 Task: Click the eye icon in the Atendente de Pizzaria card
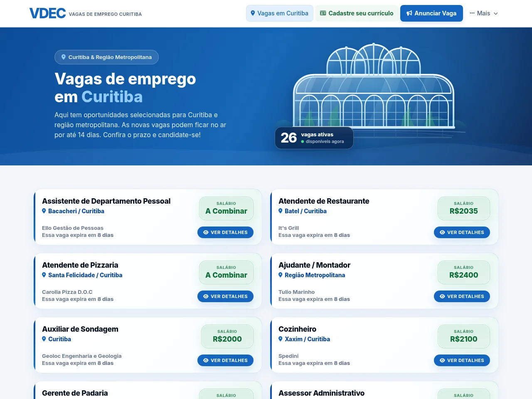pyautogui.click(x=206, y=296)
